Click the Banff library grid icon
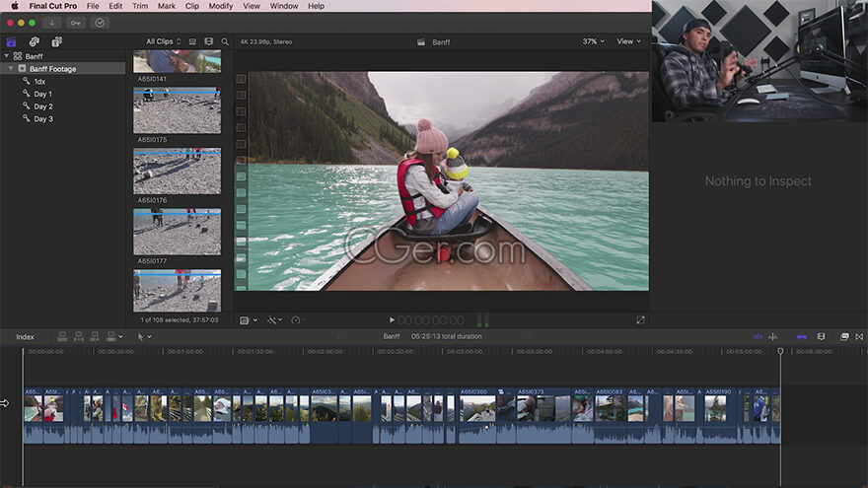Viewport: 868px width, 488px height. pyautogui.click(x=18, y=56)
